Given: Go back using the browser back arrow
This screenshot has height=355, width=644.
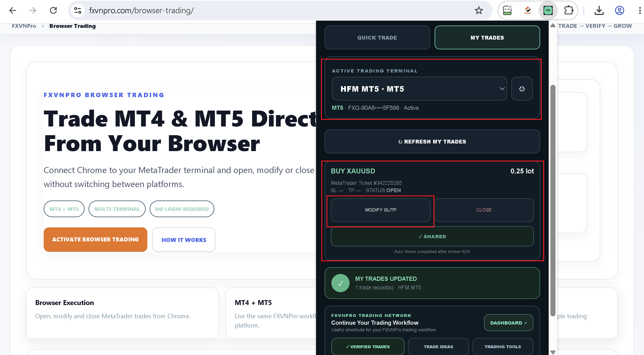Looking at the screenshot, I should (12, 10).
